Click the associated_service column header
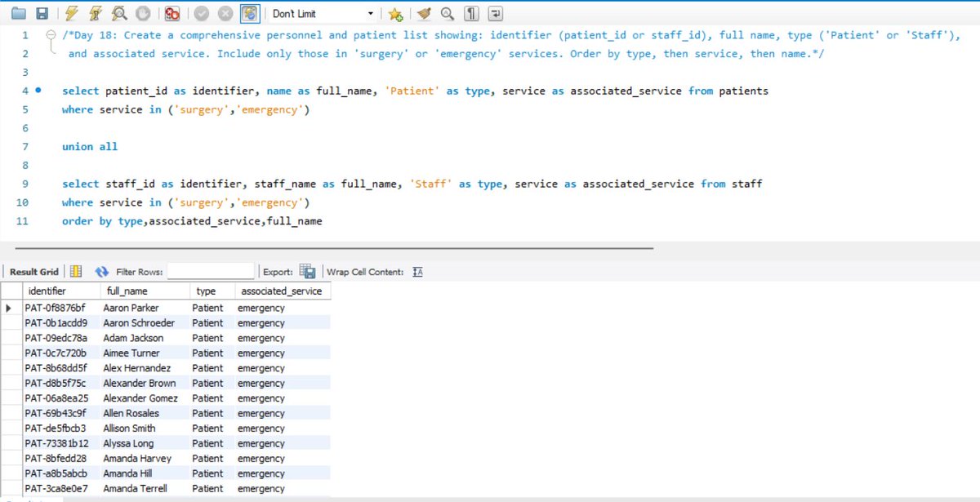Viewport: 980px width, 502px height. [283, 291]
